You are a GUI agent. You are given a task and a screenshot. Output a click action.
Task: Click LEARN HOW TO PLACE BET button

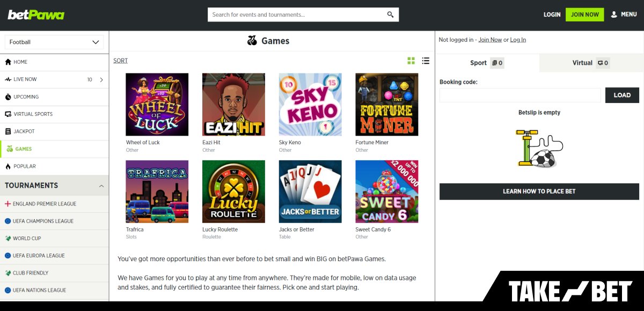point(539,191)
